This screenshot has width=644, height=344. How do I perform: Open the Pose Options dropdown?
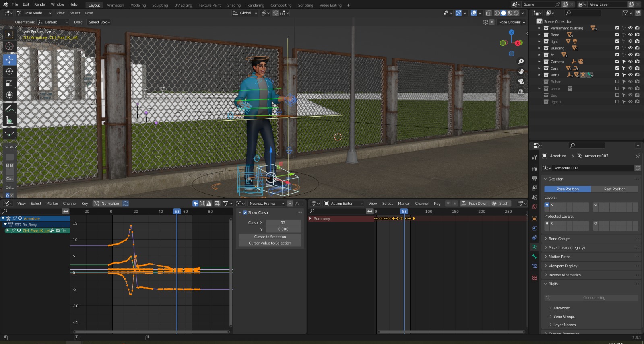click(x=512, y=23)
